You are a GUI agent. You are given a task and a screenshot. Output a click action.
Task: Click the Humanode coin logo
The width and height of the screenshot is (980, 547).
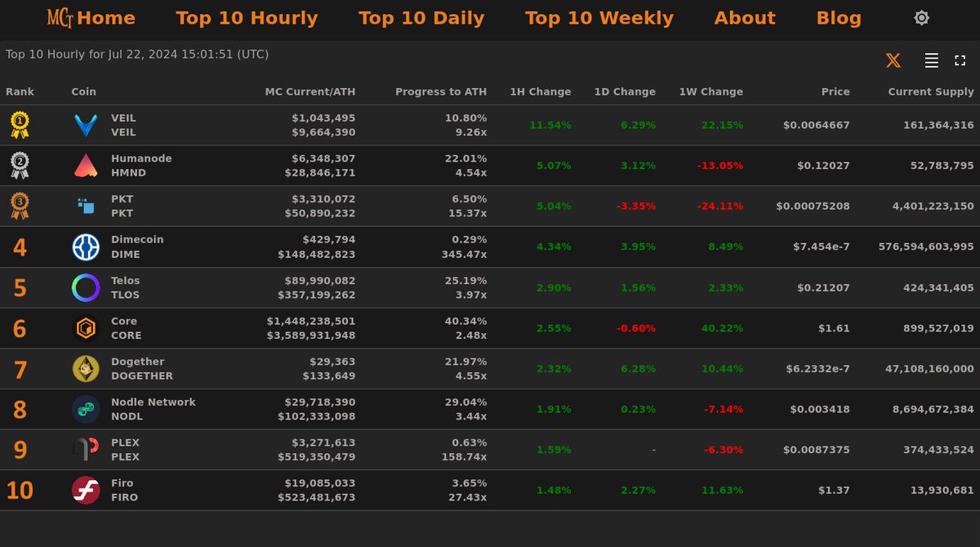coord(86,166)
